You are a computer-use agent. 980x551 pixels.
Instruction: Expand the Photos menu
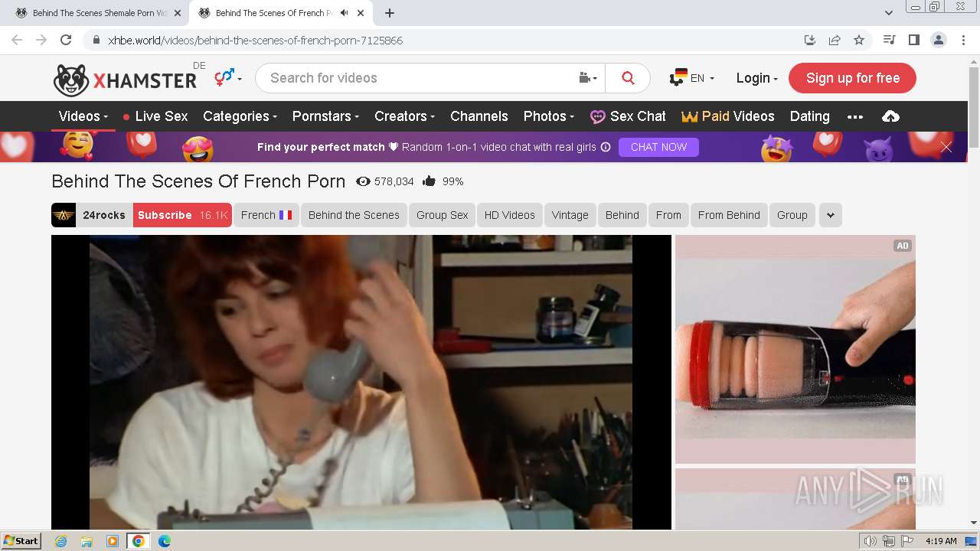tap(549, 116)
